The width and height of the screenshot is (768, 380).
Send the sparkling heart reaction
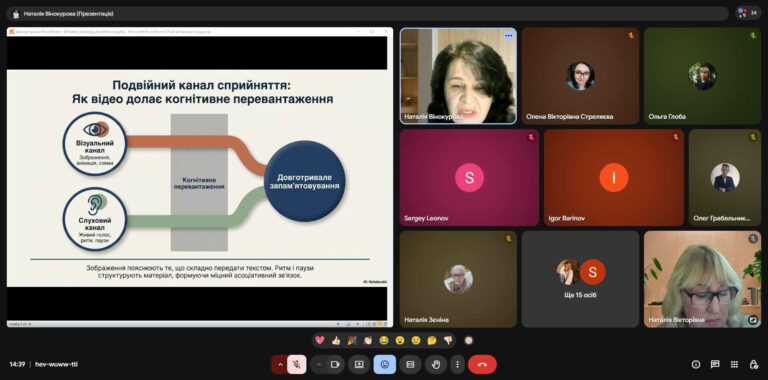coord(320,340)
